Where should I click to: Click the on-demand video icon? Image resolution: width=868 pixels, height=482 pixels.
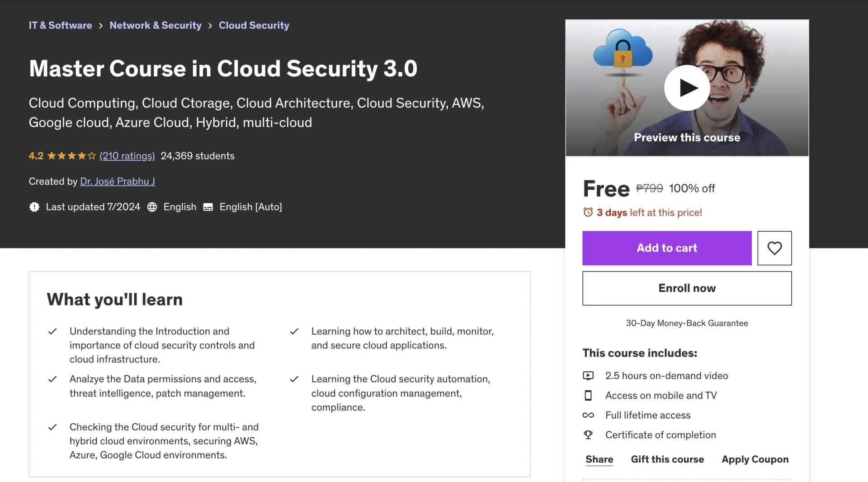click(x=588, y=375)
